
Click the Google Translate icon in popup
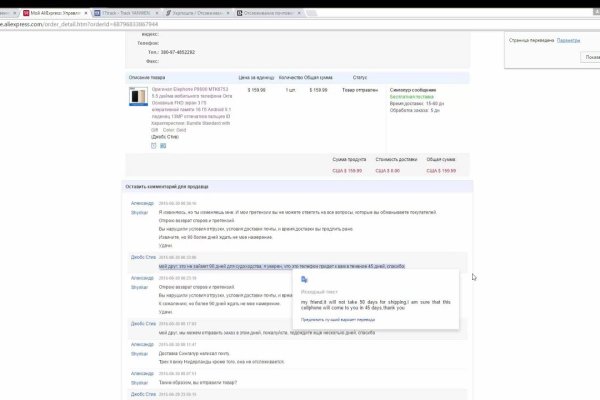304,280
